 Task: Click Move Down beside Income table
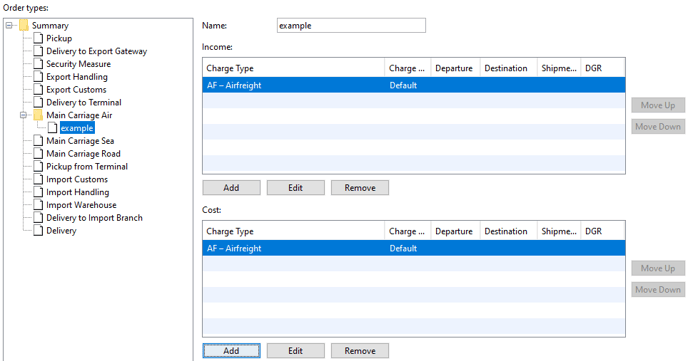[x=658, y=127]
